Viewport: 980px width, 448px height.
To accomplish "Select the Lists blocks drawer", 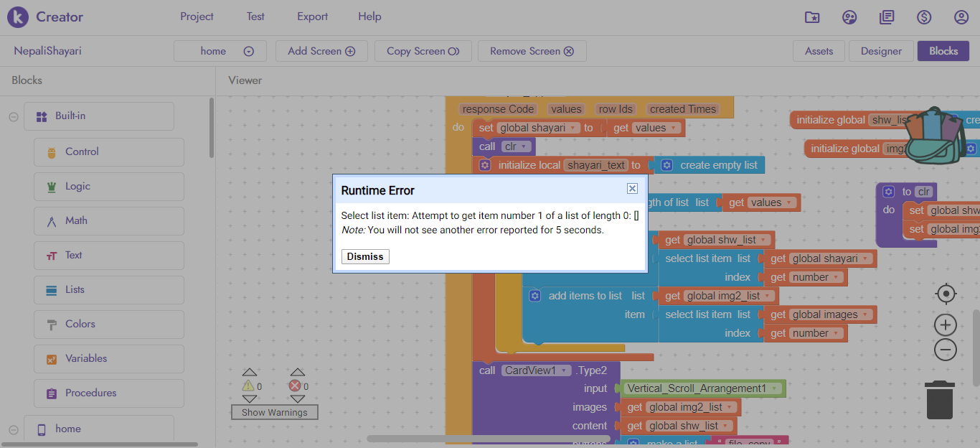I will pyautogui.click(x=109, y=290).
